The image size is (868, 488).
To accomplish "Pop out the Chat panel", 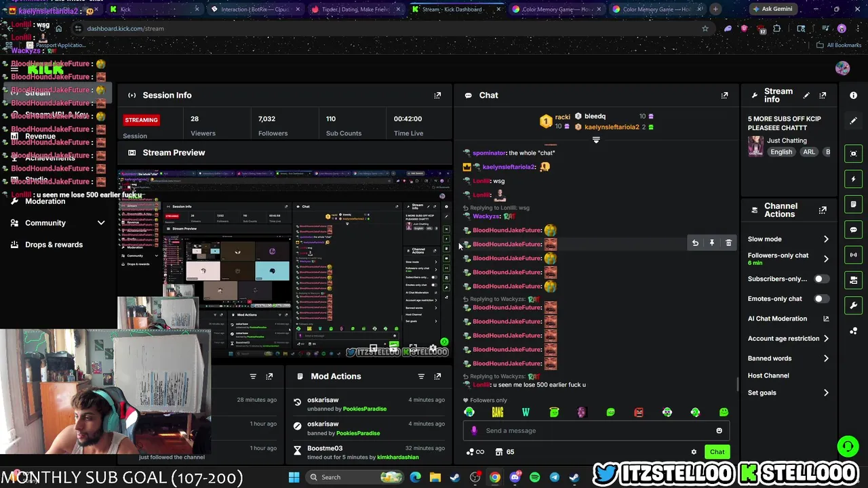I will (724, 96).
